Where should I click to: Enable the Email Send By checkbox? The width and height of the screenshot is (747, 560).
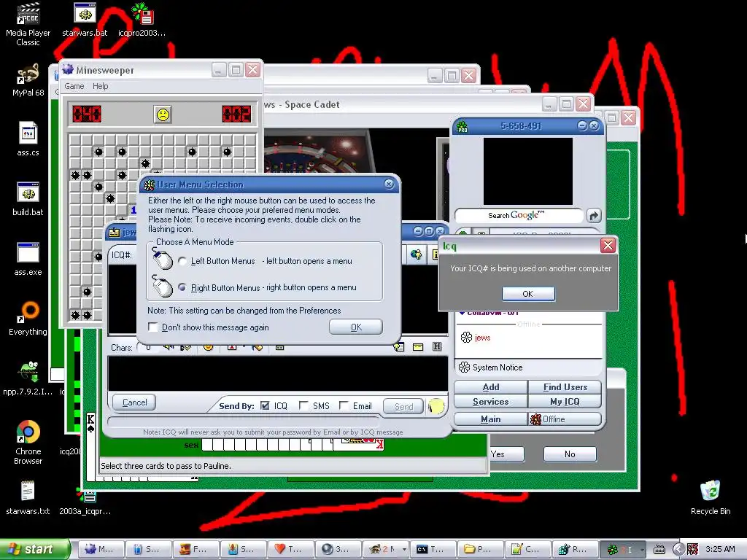344,405
